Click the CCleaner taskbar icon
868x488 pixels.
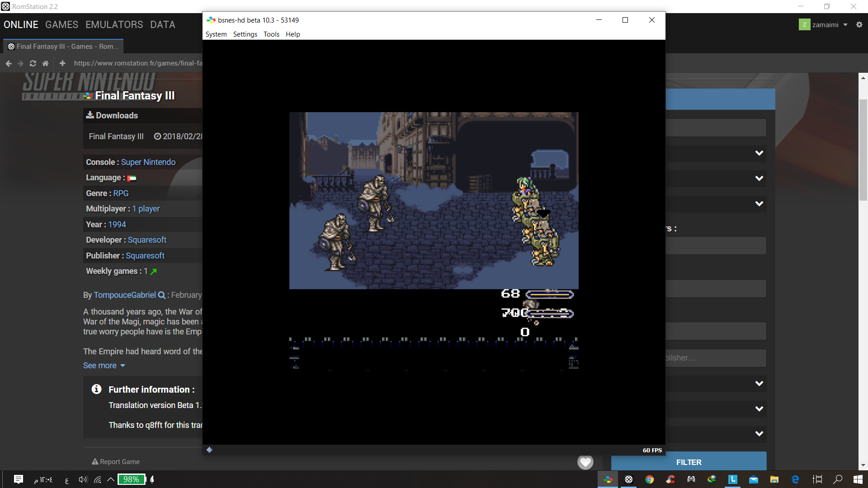[670, 479]
